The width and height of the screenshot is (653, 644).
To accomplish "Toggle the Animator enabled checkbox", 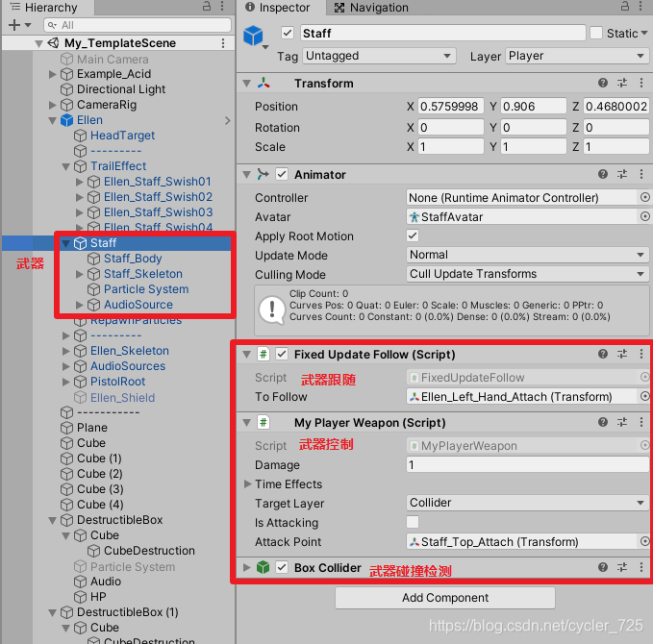I will click(x=282, y=174).
